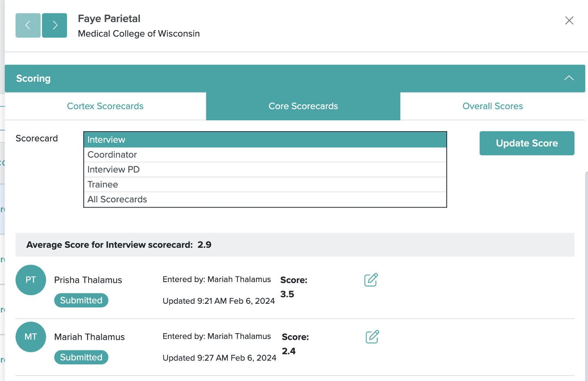Open the Overall Scores tab
588x381 pixels.
click(493, 106)
